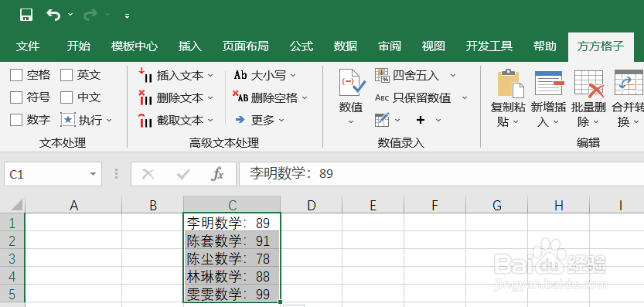Click cell containing 陈套数学：91
Viewport: 644px width, 307px height.
232,240
